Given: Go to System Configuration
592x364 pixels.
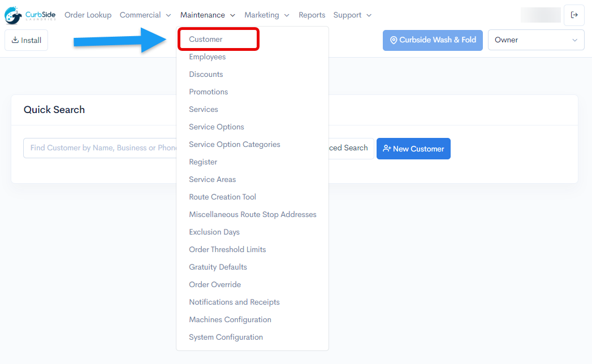Looking at the screenshot, I should click(226, 337).
